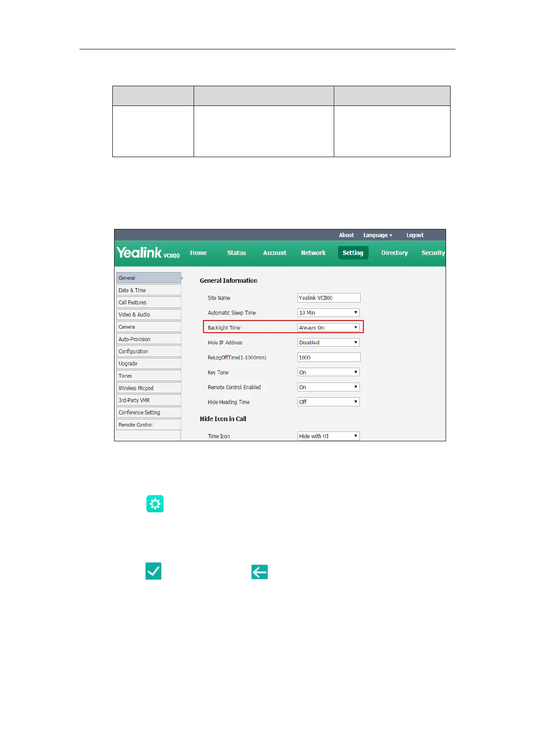Viewport: 535px width, 756px height.
Task: Click the ReLogOffTime input field
Action: [329, 357]
